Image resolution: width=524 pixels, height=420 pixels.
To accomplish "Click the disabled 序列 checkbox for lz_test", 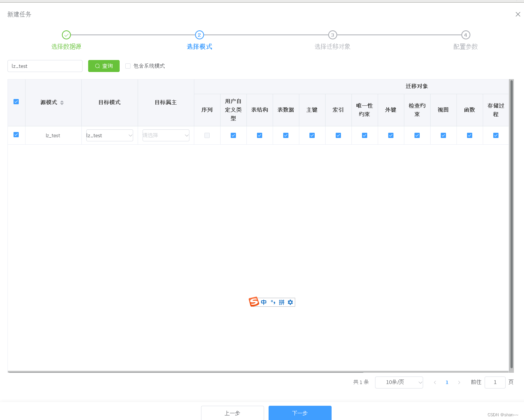I will point(207,135).
